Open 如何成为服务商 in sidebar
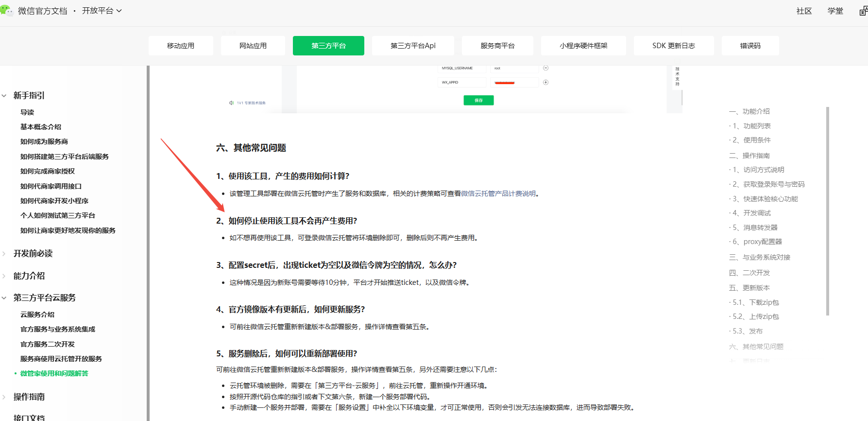Viewport: 868px width, 421px height. (x=44, y=141)
